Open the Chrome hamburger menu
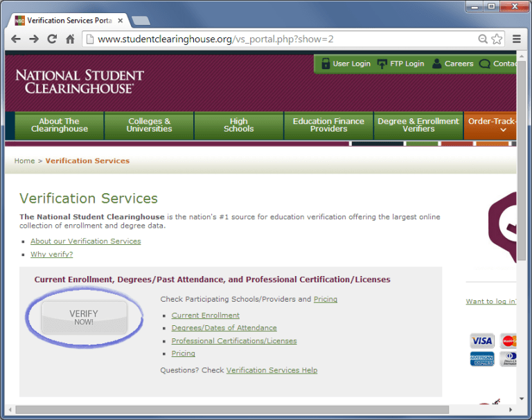This screenshot has height=420, width=532. click(517, 39)
